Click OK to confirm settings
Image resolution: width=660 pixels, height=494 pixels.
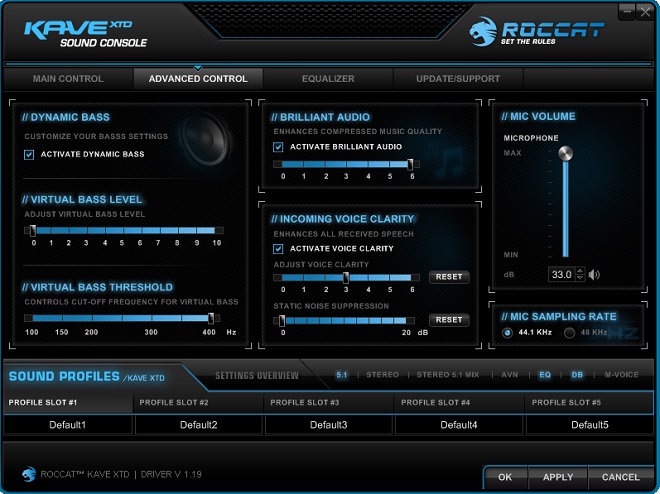point(505,477)
